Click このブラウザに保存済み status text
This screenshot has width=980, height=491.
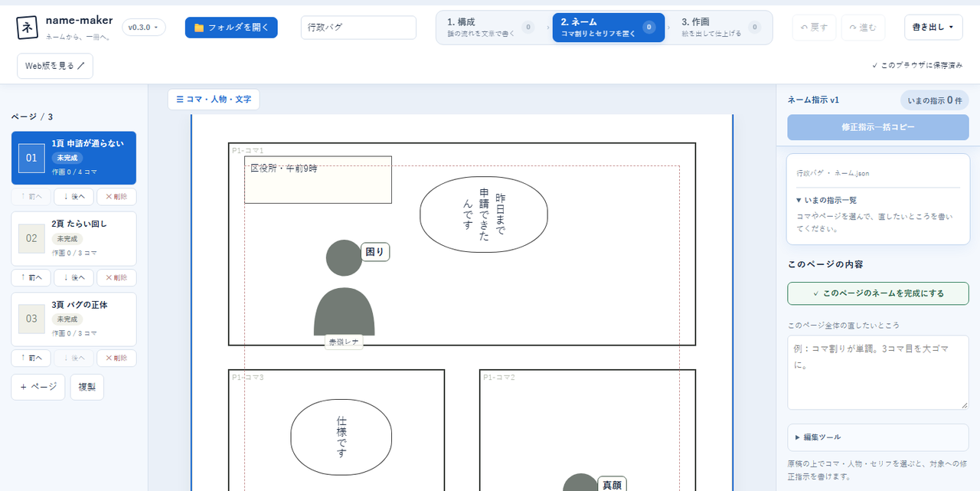click(917, 66)
